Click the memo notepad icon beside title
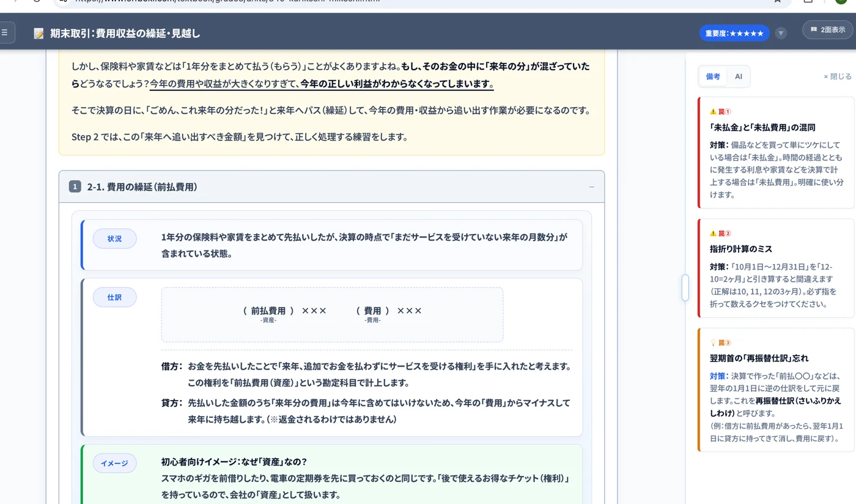The width and height of the screenshot is (856, 504). (39, 33)
